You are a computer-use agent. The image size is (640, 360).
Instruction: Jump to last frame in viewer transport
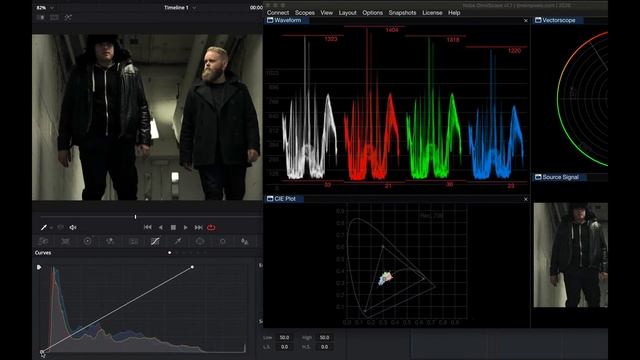(198, 227)
